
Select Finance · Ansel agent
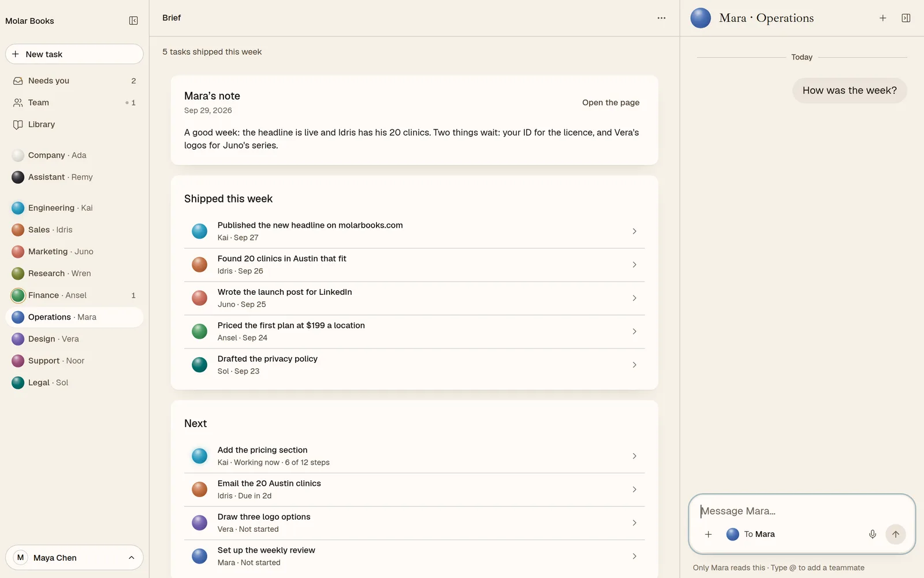coord(74,295)
